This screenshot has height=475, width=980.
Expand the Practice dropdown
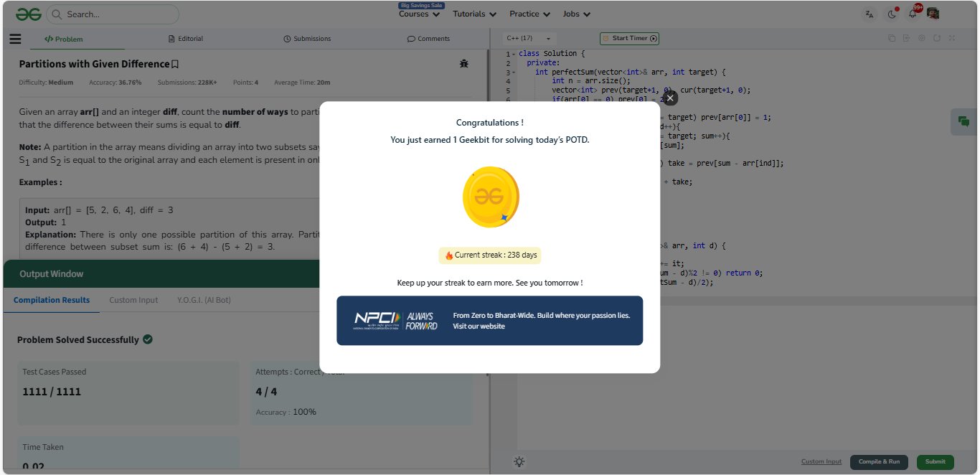coord(529,14)
